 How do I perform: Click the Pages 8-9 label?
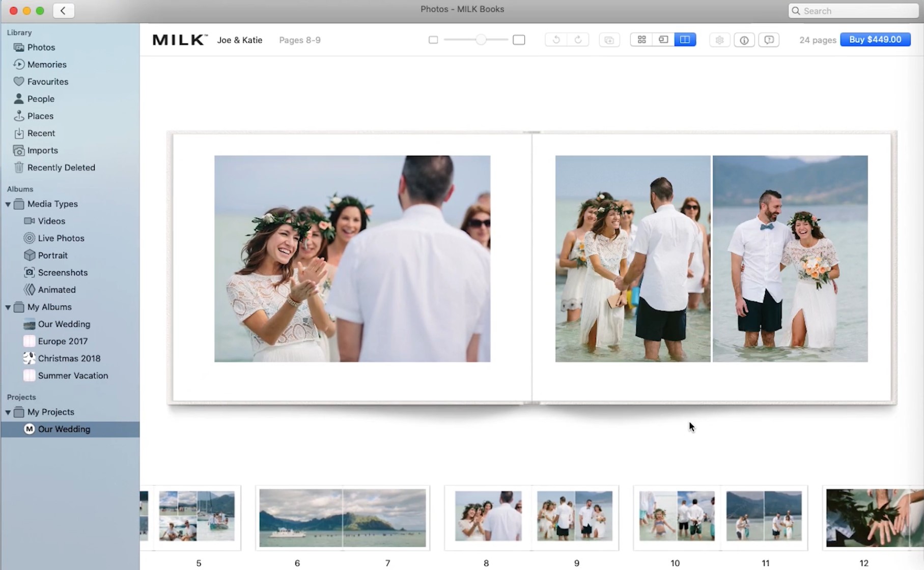point(300,40)
